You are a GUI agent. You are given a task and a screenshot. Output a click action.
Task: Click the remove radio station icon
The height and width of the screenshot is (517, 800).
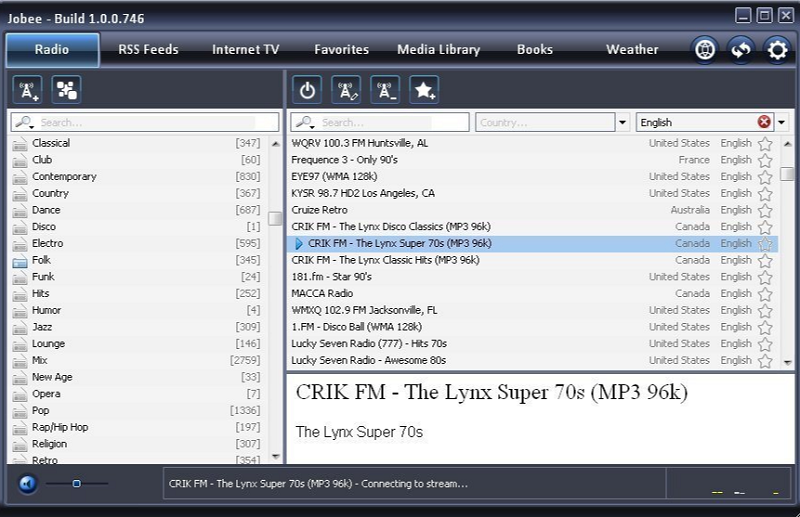pyautogui.click(x=385, y=90)
